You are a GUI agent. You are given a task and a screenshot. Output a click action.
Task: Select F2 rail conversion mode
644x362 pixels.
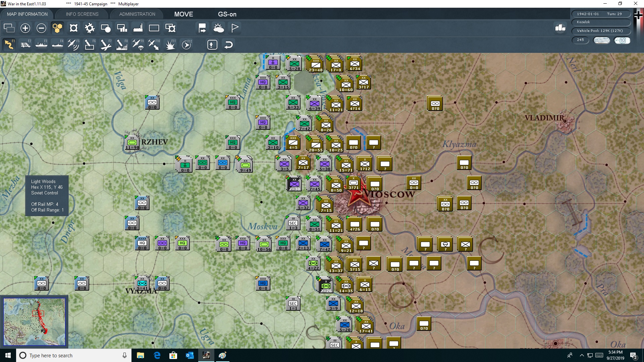[25, 45]
